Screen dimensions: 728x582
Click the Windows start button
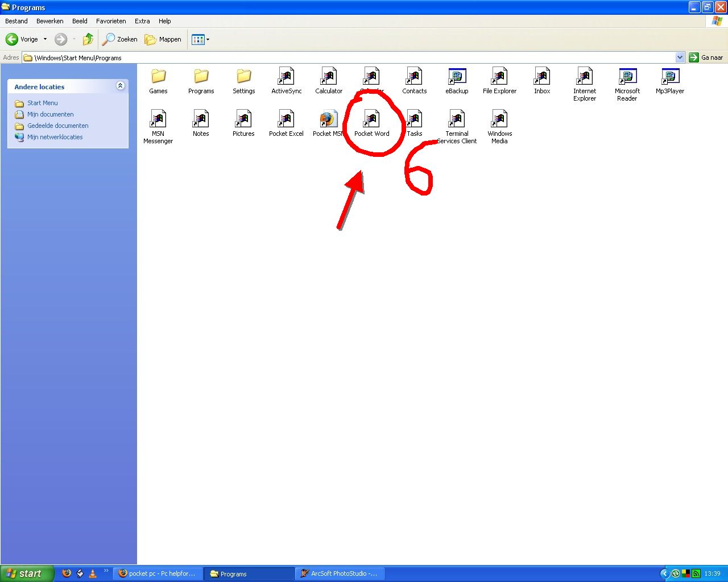(x=27, y=573)
